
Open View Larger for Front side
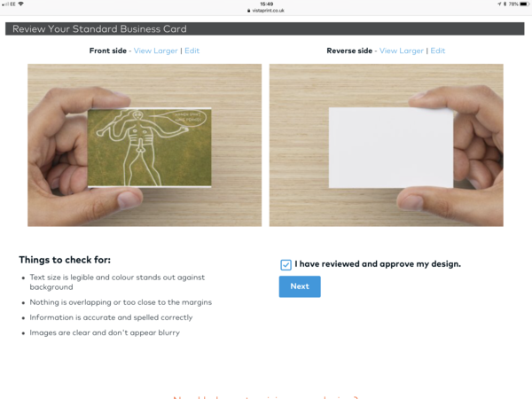156,51
